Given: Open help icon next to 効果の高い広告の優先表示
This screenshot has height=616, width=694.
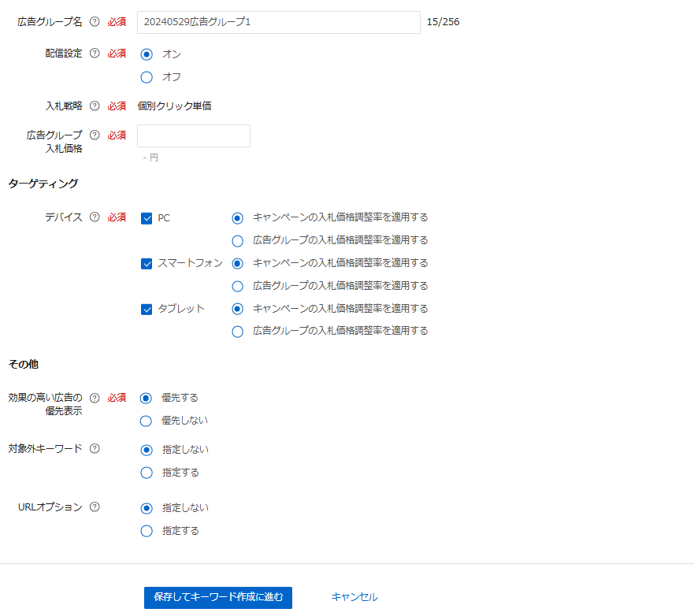Looking at the screenshot, I should tap(95, 398).
